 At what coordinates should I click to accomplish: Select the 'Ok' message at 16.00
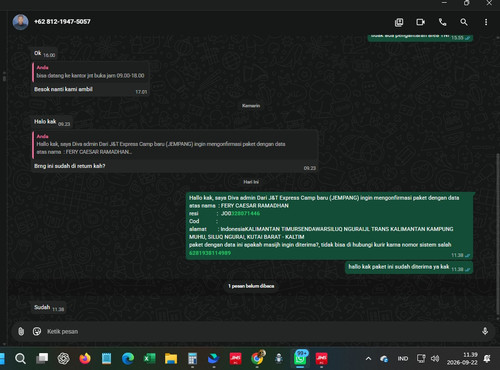pos(44,53)
